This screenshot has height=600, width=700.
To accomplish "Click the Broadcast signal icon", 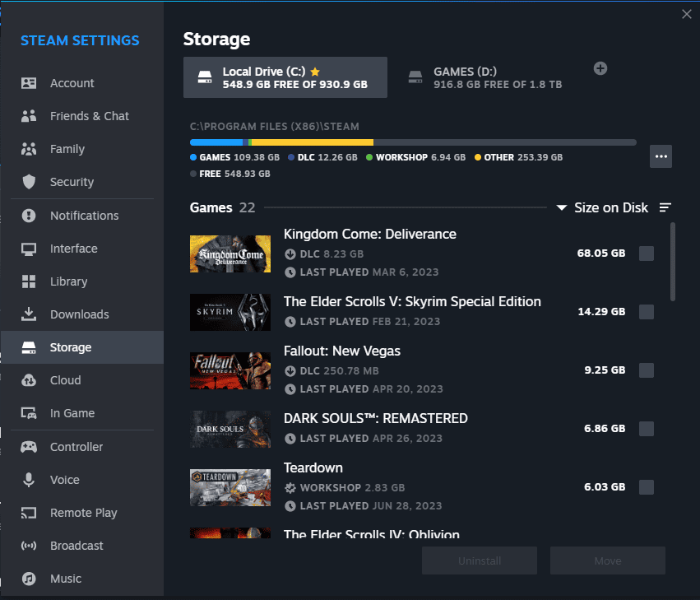I will (29, 546).
